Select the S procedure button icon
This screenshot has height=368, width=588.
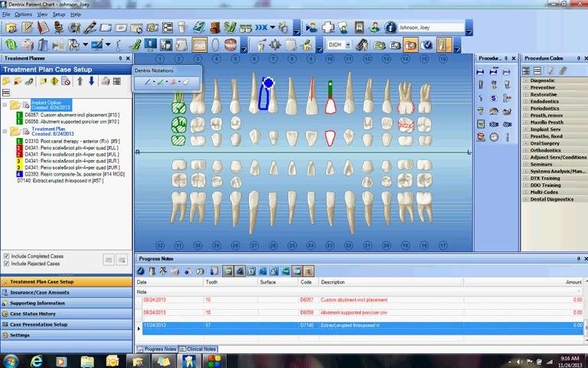tap(494, 98)
